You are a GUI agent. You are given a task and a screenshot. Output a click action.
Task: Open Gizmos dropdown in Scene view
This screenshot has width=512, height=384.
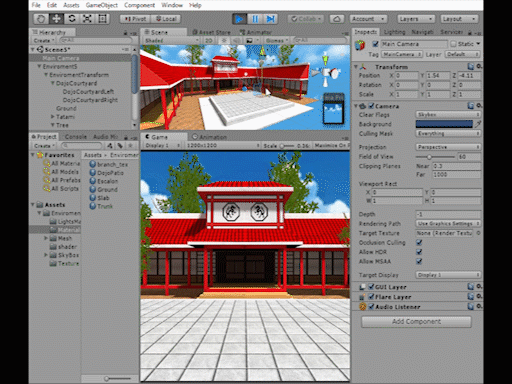coord(277,40)
